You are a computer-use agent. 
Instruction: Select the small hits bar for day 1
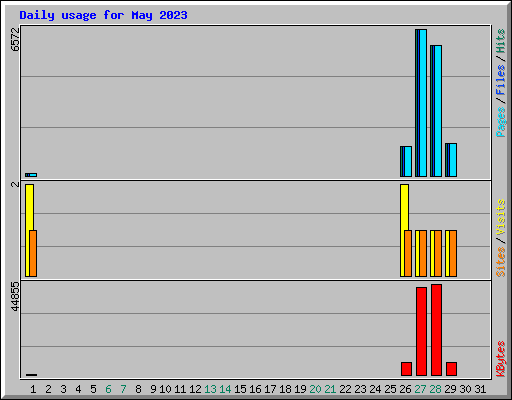point(31,175)
